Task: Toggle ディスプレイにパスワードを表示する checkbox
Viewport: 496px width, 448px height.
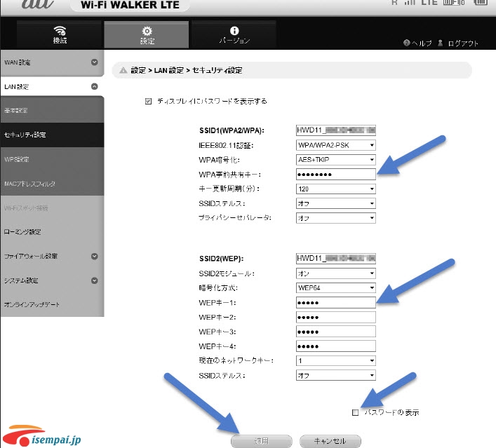Action: pyautogui.click(x=148, y=101)
